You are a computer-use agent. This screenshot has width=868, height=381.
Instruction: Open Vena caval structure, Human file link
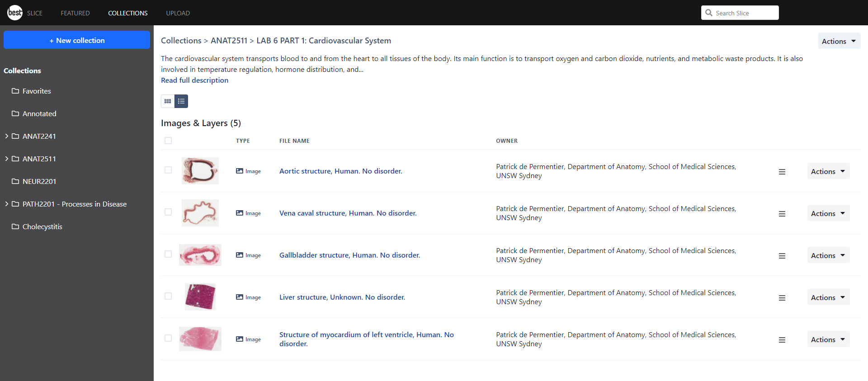[x=348, y=213]
